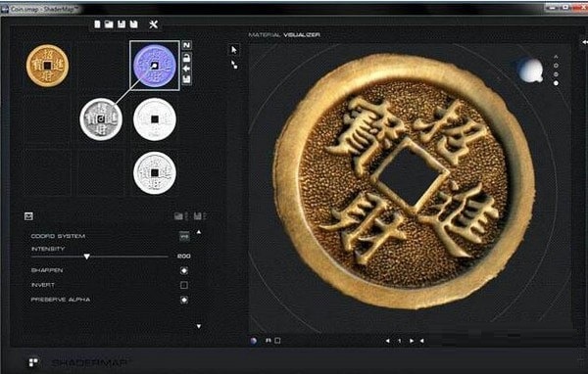Click the Sharpen label
The image size is (588, 374).
(46, 270)
